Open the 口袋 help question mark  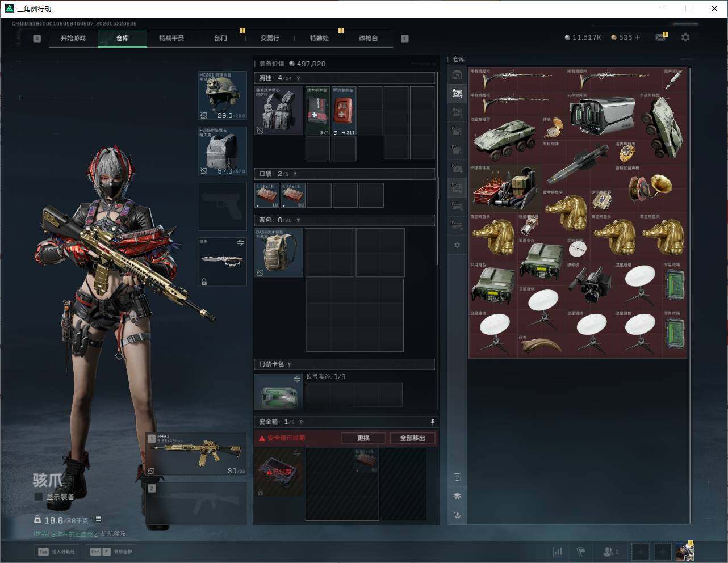294,174
